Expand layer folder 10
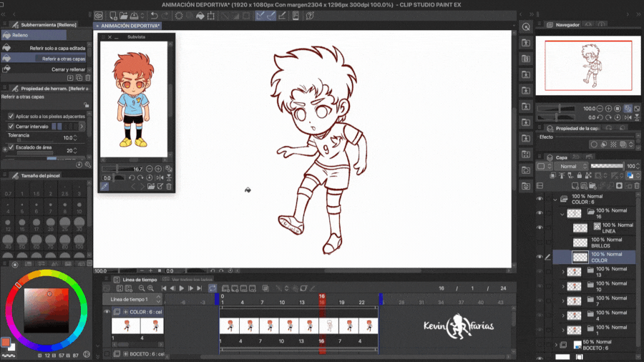Screen dimensions: 644x362 click(563, 286)
